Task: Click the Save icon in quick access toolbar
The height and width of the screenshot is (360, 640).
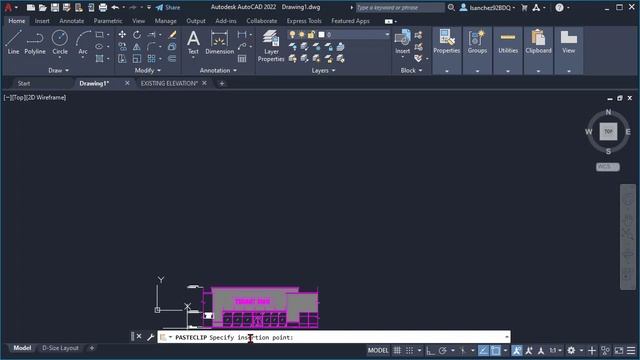Action: coord(55,7)
